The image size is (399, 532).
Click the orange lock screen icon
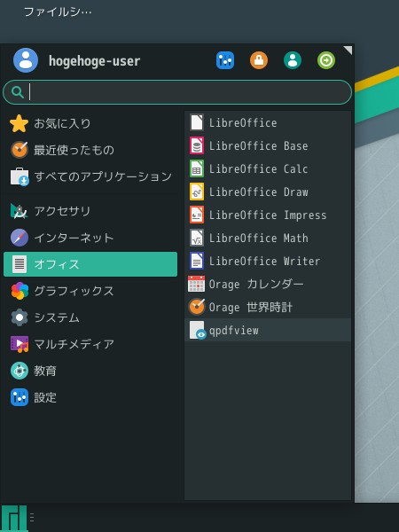click(259, 60)
